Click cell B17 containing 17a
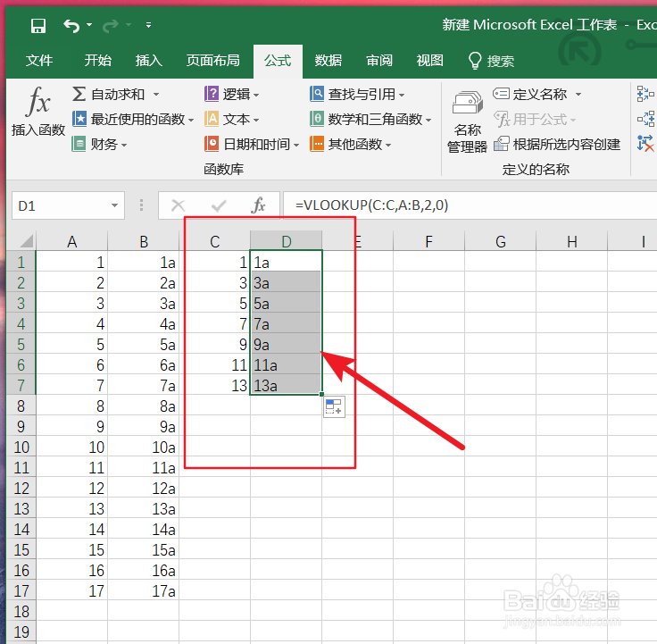This screenshot has height=644, width=657. (x=144, y=590)
